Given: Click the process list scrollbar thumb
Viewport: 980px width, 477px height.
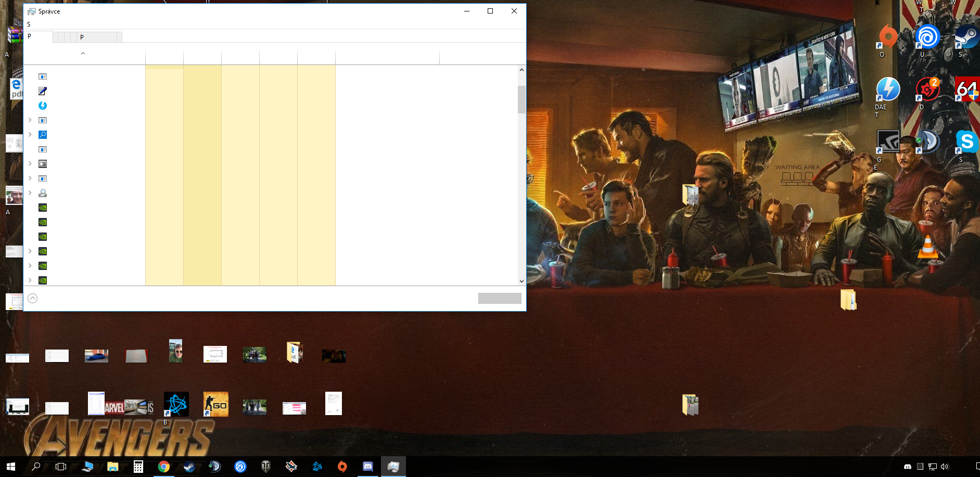Looking at the screenshot, I should click(522, 99).
